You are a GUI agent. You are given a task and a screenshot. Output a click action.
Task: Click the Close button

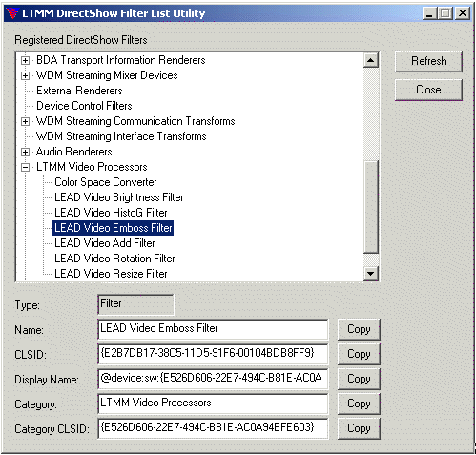click(428, 90)
